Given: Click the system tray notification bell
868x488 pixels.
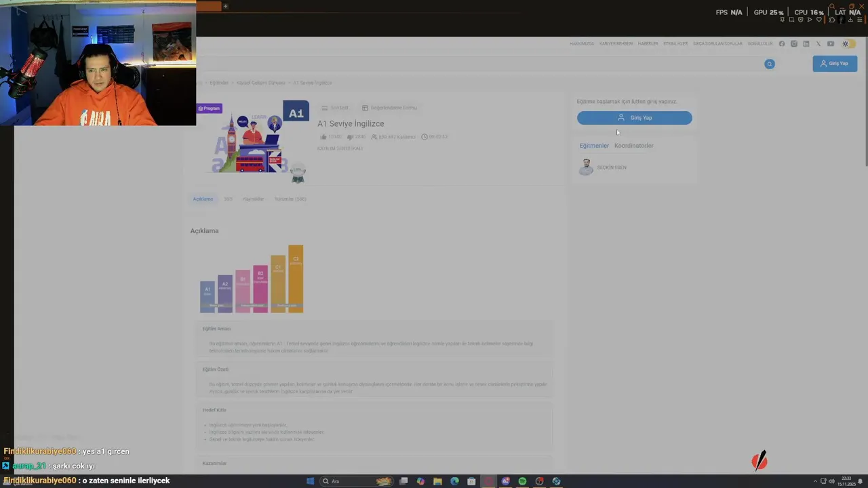Looking at the screenshot, I should 861,481.
